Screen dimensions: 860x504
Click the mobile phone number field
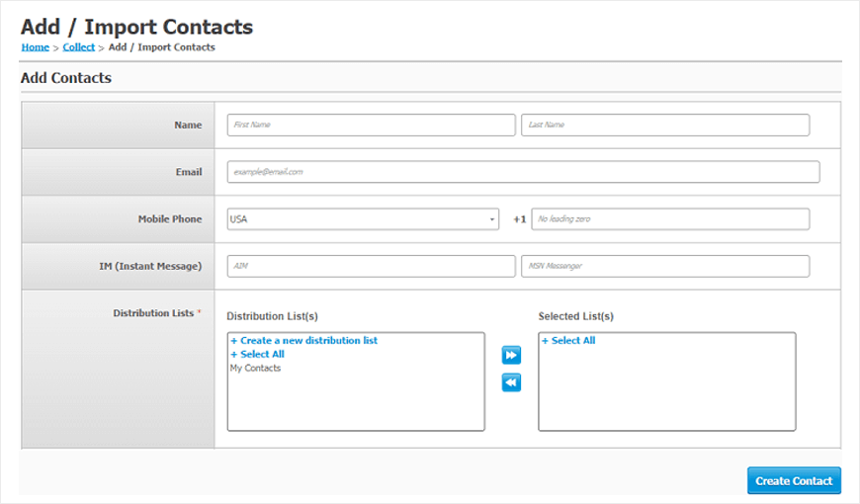[670, 218]
